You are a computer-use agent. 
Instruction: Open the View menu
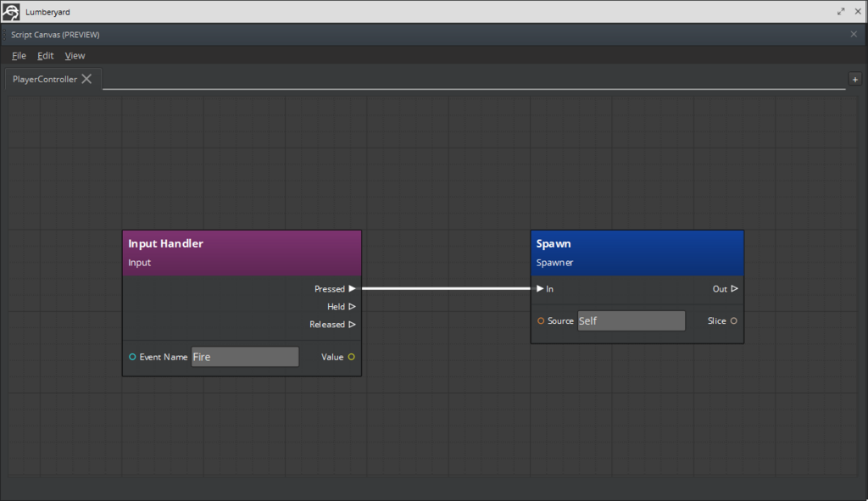[75, 55]
